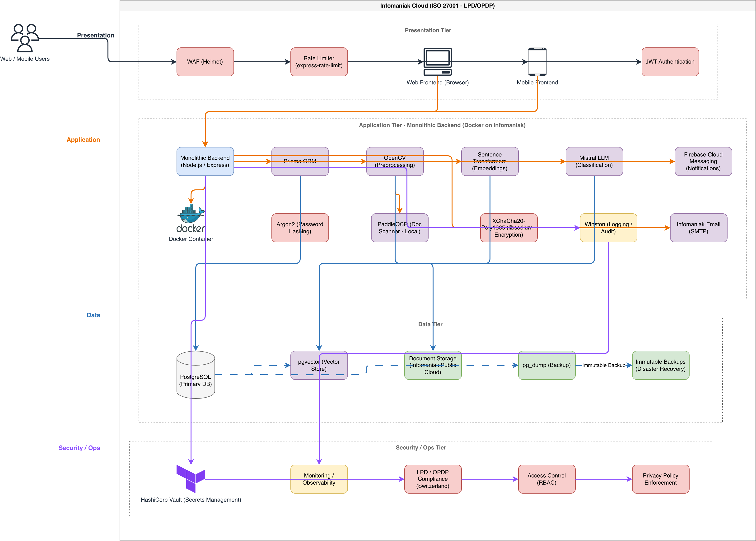This screenshot has height=541, width=756.
Task: Click the pgvector Vector Store box
Action: click(x=319, y=365)
